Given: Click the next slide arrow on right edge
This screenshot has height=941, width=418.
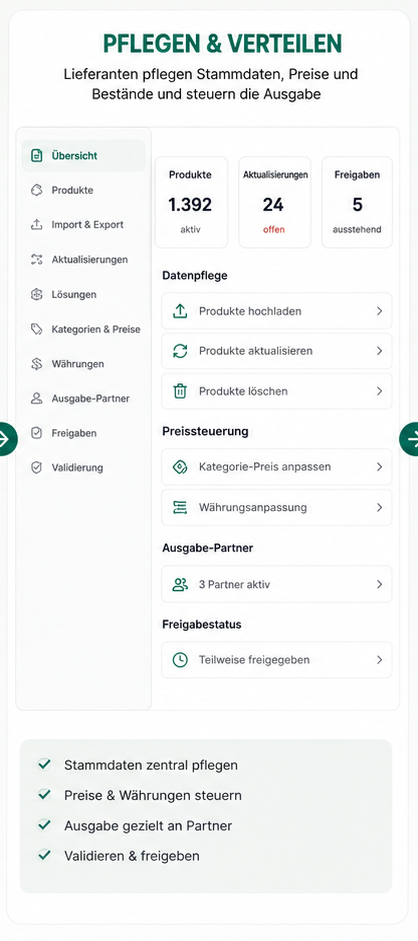Looking at the screenshot, I should (410, 439).
